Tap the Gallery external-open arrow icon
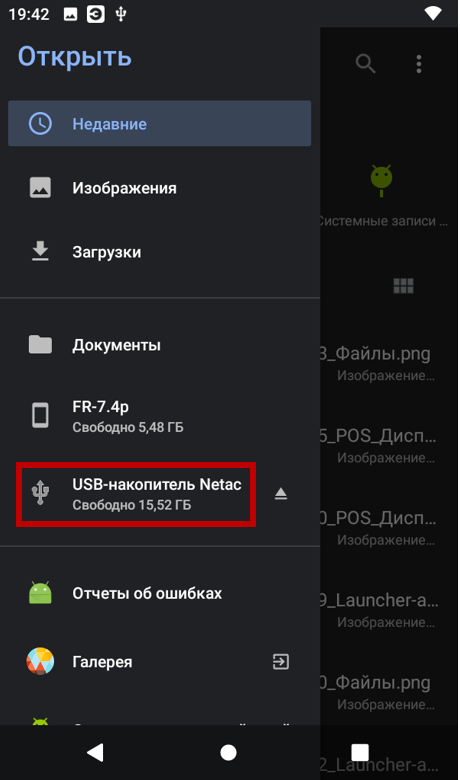The height and width of the screenshot is (780, 460). coord(280,662)
